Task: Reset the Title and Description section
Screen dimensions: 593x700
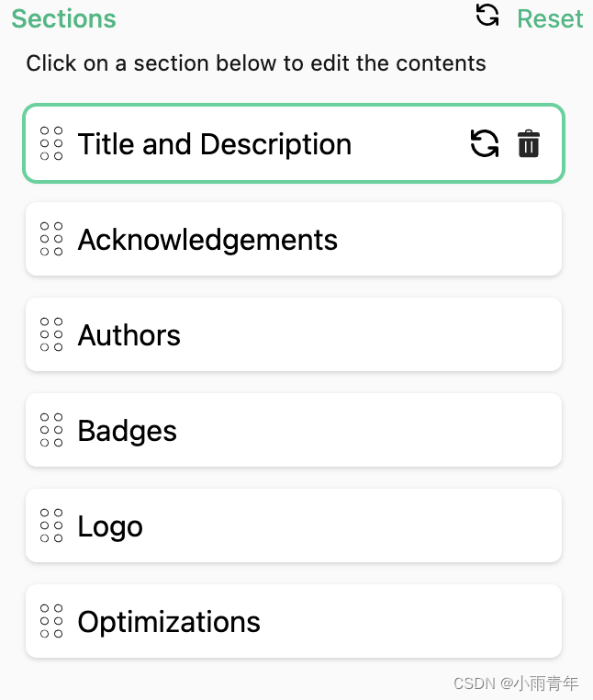Action: 485,143
